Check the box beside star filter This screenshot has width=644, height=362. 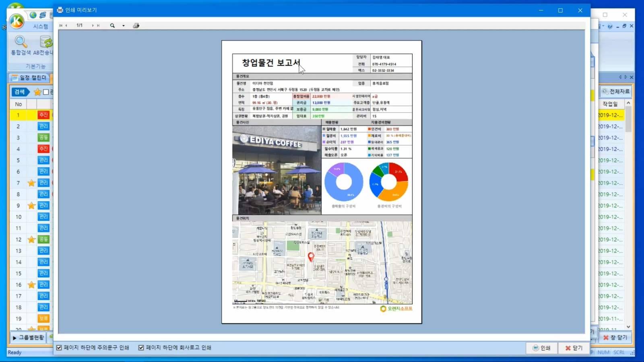46,92
